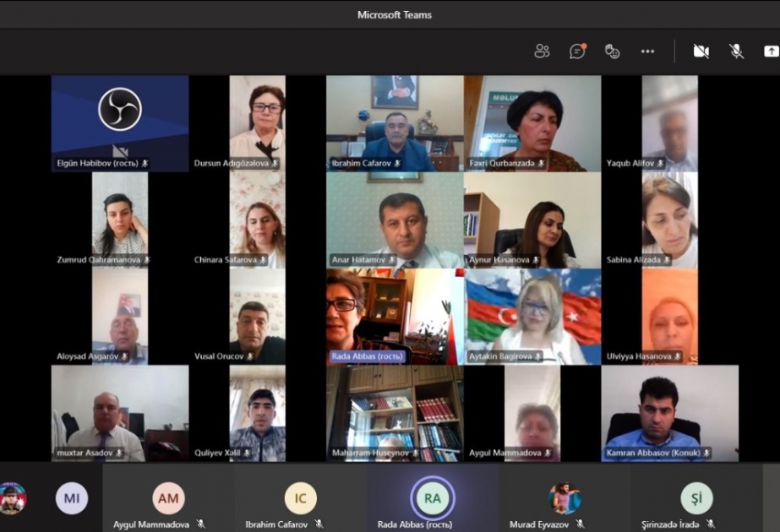Click the "Microsoft Teams" window title

[395, 15]
